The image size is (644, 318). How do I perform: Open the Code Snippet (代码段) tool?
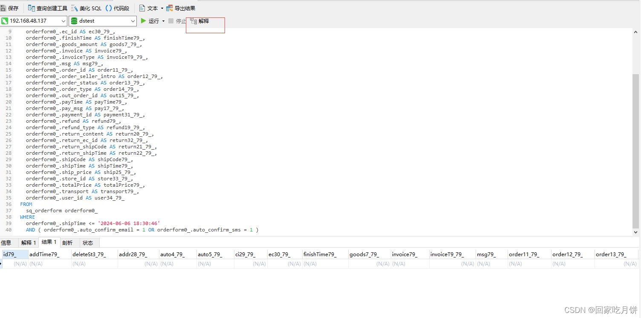pos(117,8)
